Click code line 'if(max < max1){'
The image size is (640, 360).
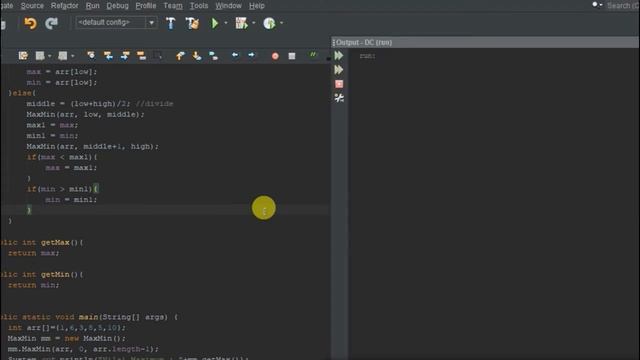click(x=62, y=157)
